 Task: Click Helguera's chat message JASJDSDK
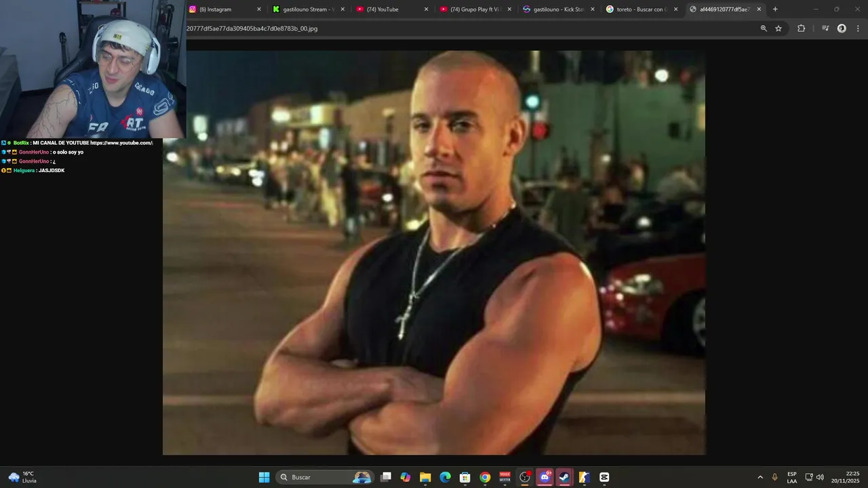coord(52,171)
